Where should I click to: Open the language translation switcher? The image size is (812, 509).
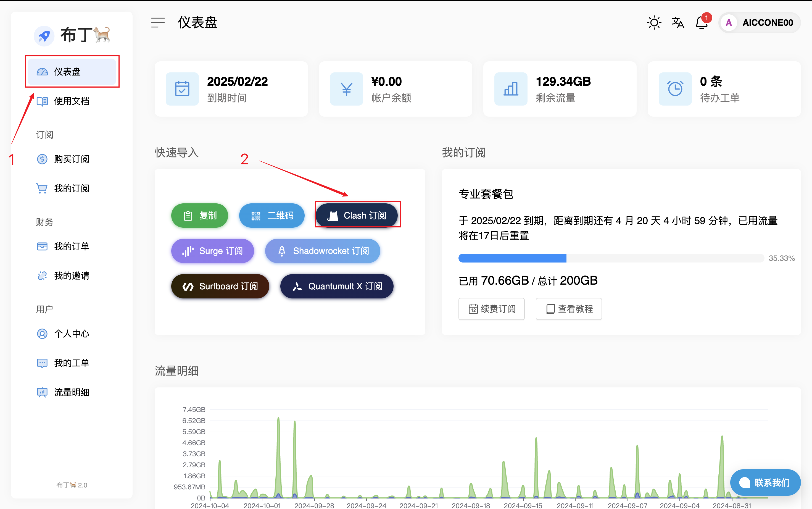click(678, 23)
